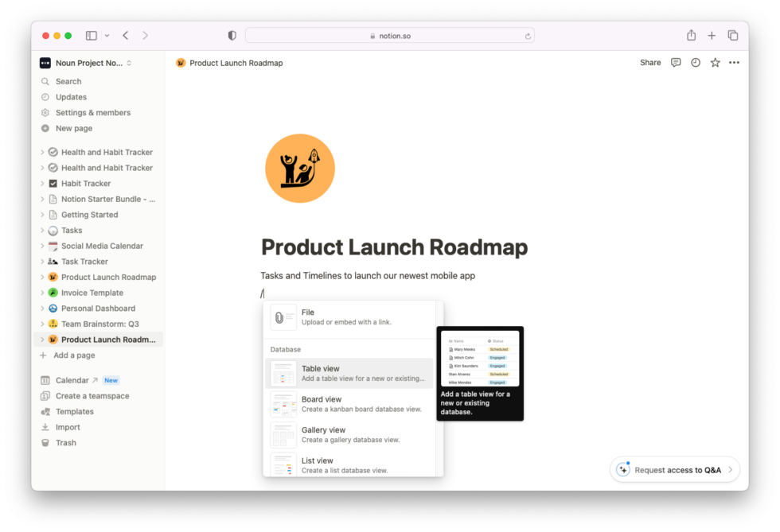Image resolution: width=780 pixels, height=532 pixels.
Task: Star the Product Launch Roadmap page
Action: (714, 62)
